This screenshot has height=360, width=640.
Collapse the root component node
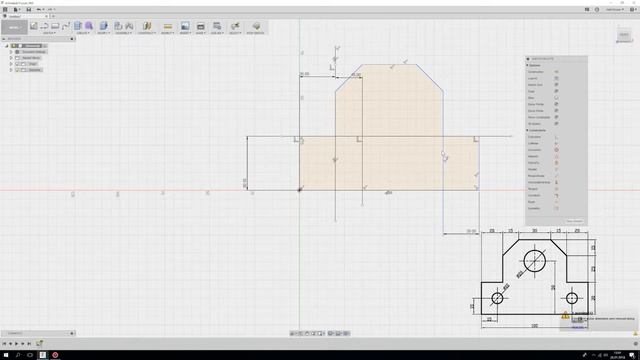(x=7, y=46)
